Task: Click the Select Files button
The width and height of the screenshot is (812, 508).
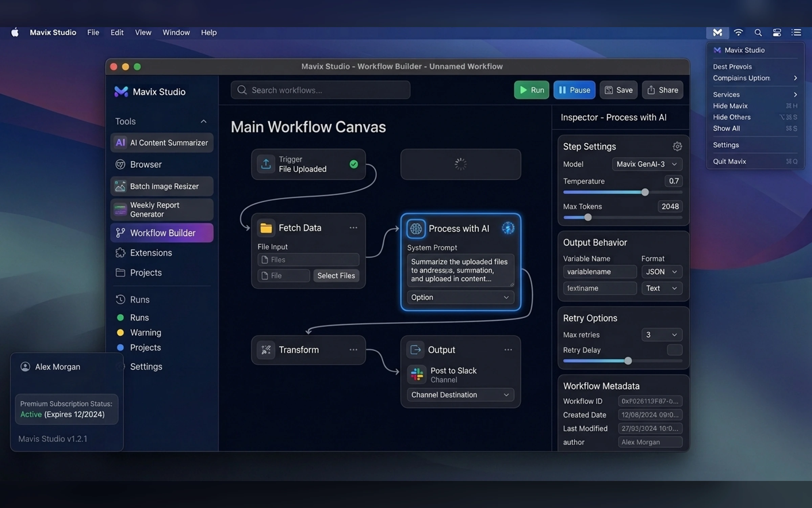Action: [336, 276]
